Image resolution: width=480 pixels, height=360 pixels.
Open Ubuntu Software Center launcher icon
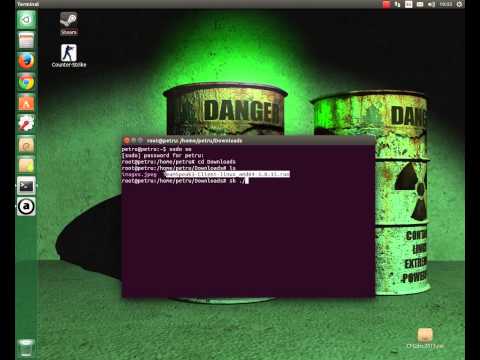(26, 103)
